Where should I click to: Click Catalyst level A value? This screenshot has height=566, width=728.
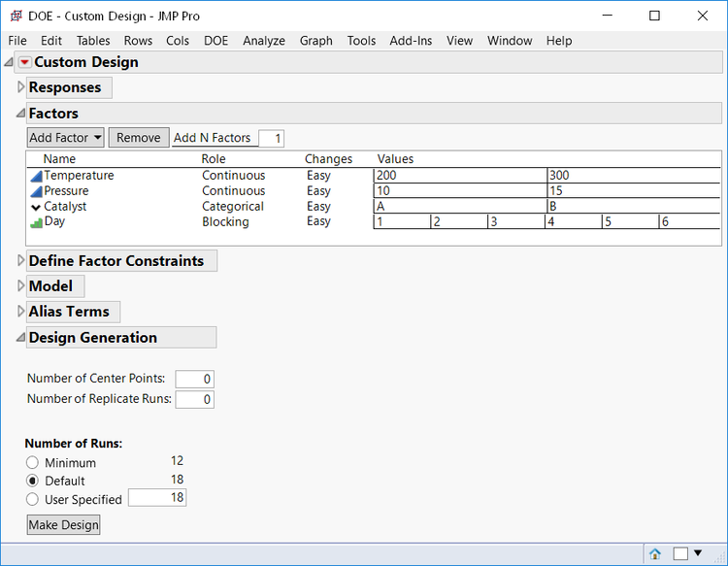pyautogui.click(x=460, y=206)
